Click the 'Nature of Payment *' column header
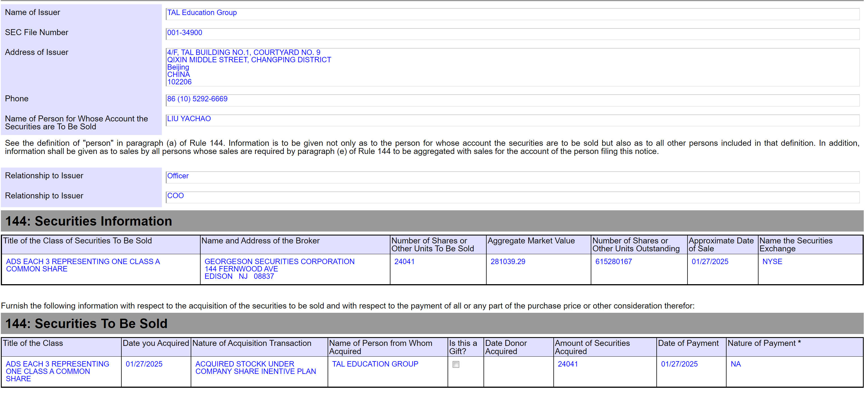This screenshot has width=868, height=394. [794, 347]
